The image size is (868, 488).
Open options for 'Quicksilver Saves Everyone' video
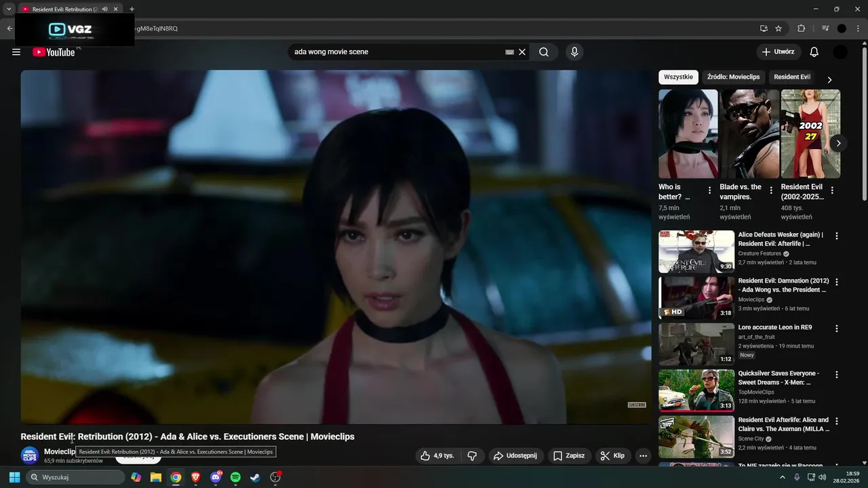tap(836, 374)
